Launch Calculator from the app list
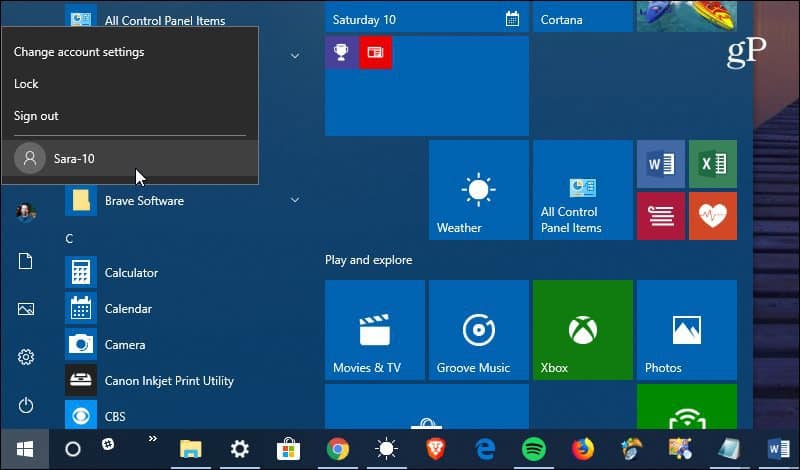The image size is (800, 470). [x=184, y=273]
